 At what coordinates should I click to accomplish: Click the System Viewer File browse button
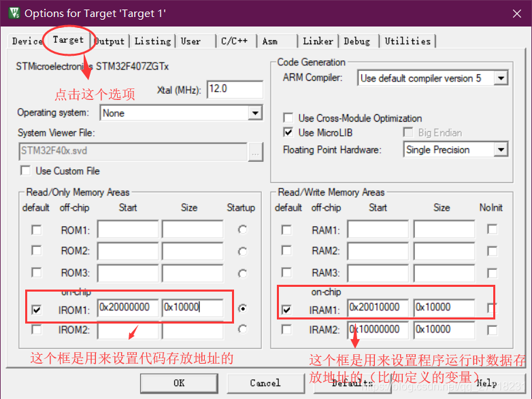coord(256,152)
